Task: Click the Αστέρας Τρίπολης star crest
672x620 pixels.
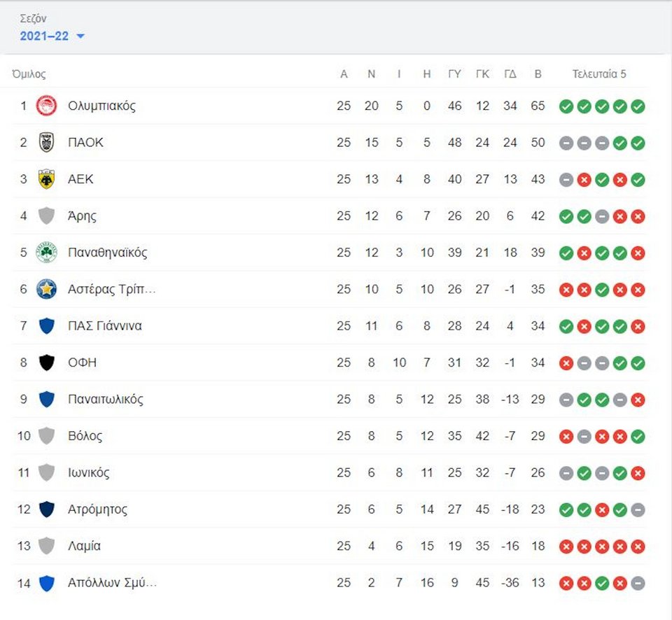Action: 46,289
